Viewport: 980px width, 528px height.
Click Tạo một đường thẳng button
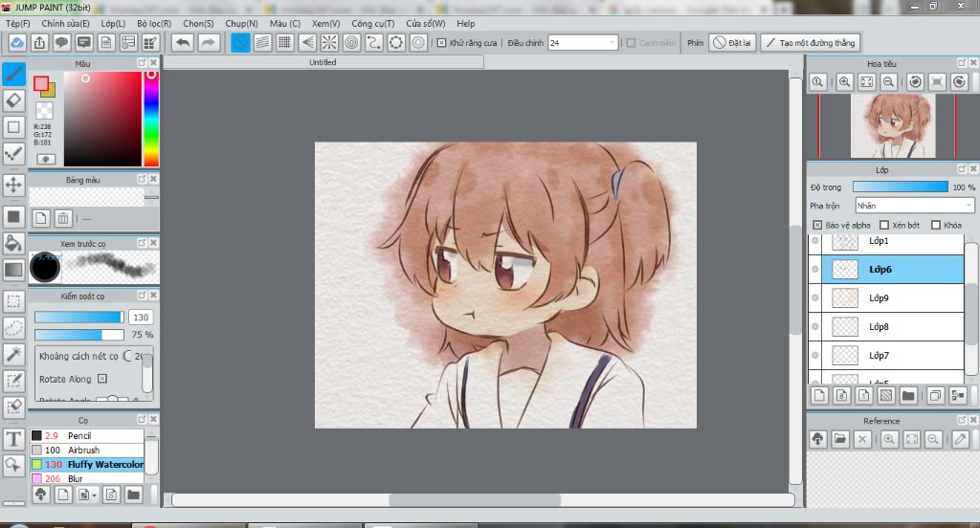pos(811,43)
